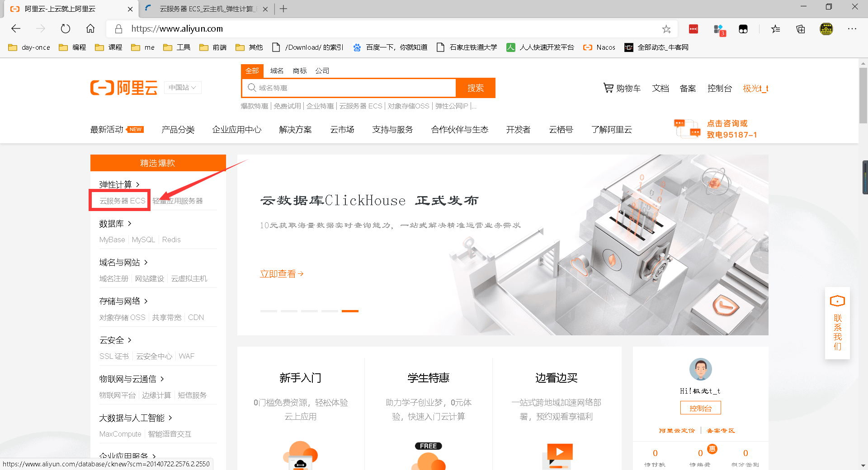Image resolution: width=868 pixels, height=470 pixels.
Task: Select the 全部 search tab
Action: pos(252,70)
